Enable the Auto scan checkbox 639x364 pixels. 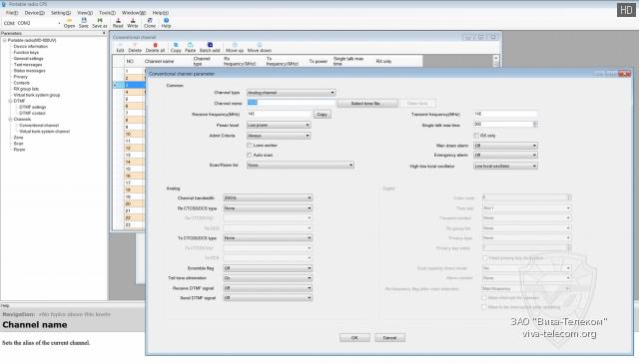point(250,156)
